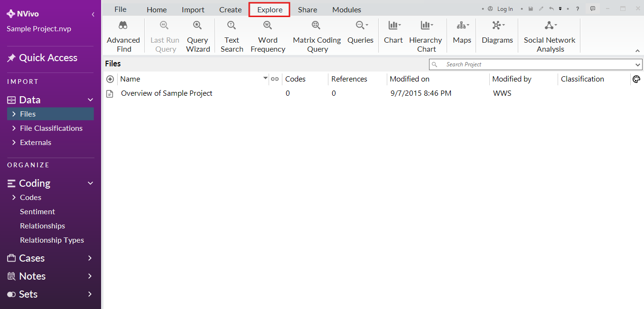Click the undo arrow icon
Screen dimensions: 644x309
click(x=551, y=9)
